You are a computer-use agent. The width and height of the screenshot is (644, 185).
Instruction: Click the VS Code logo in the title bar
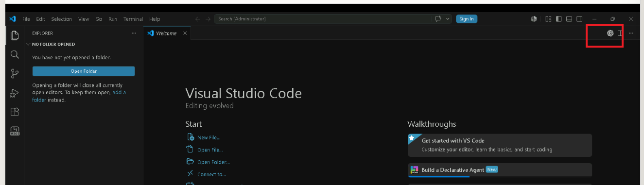(13, 19)
